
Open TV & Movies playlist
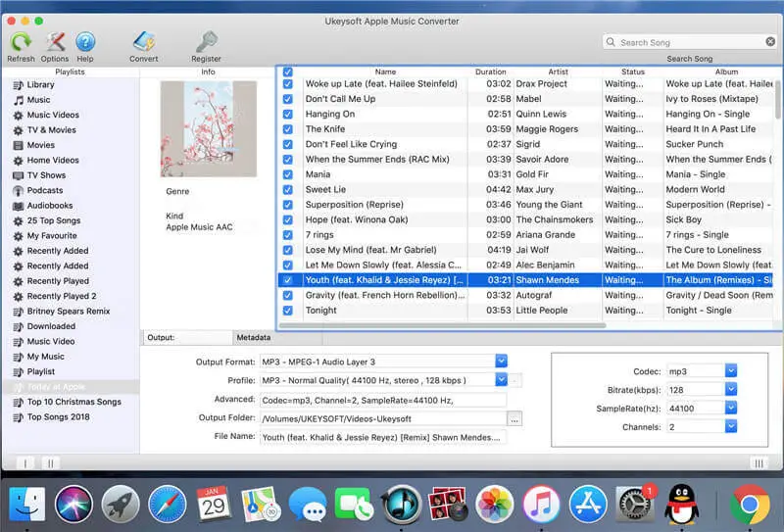coord(52,130)
